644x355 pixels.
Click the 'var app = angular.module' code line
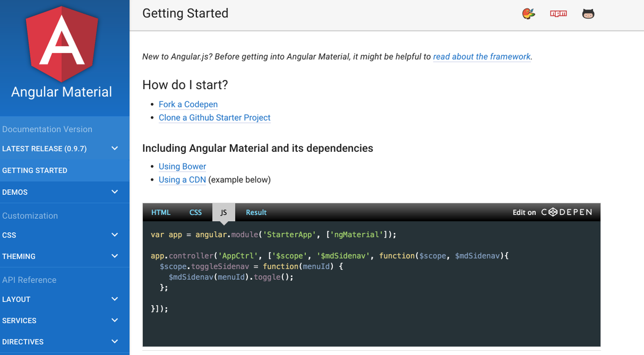(x=274, y=235)
